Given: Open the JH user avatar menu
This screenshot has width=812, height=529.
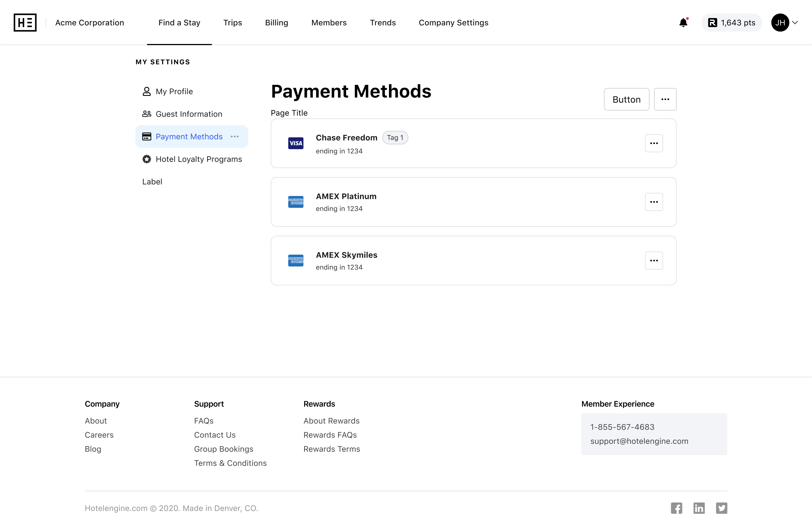Looking at the screenshot, I should coord(780,23).
